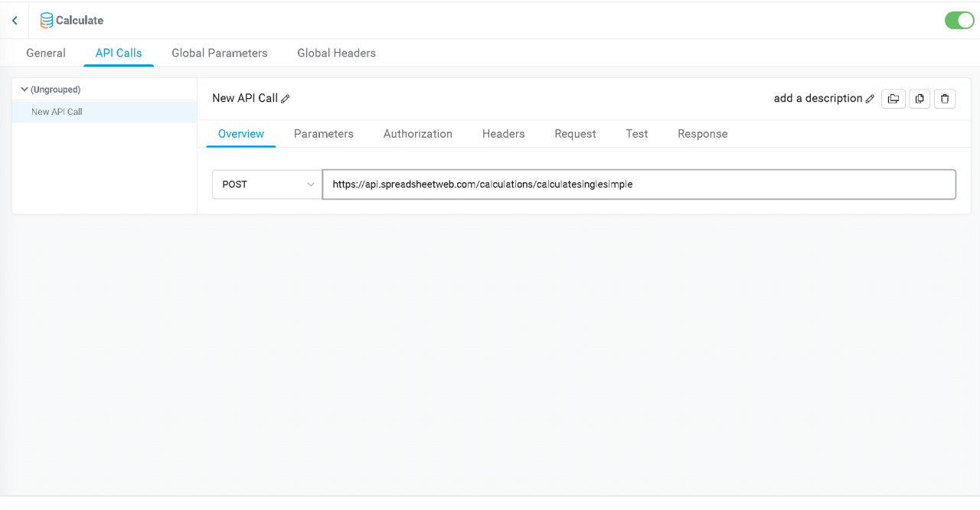
Task: Click add a description text
Action: pyautogui.click(x=816, y=98)
